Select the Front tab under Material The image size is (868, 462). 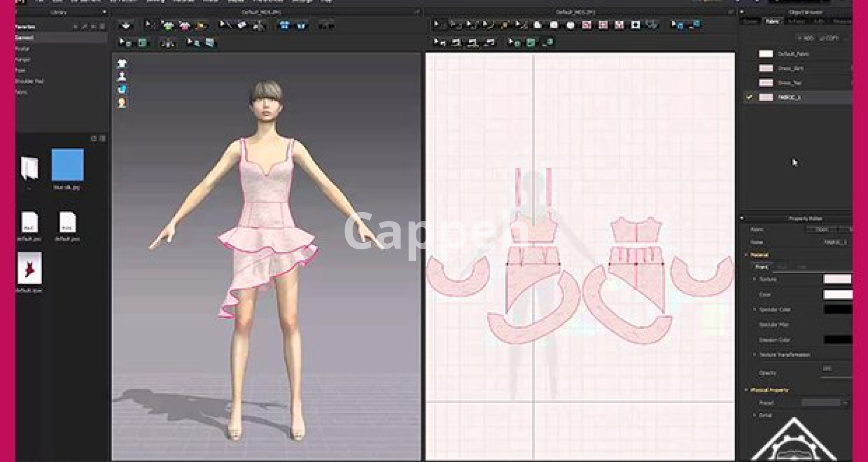(x=761, y=267)
